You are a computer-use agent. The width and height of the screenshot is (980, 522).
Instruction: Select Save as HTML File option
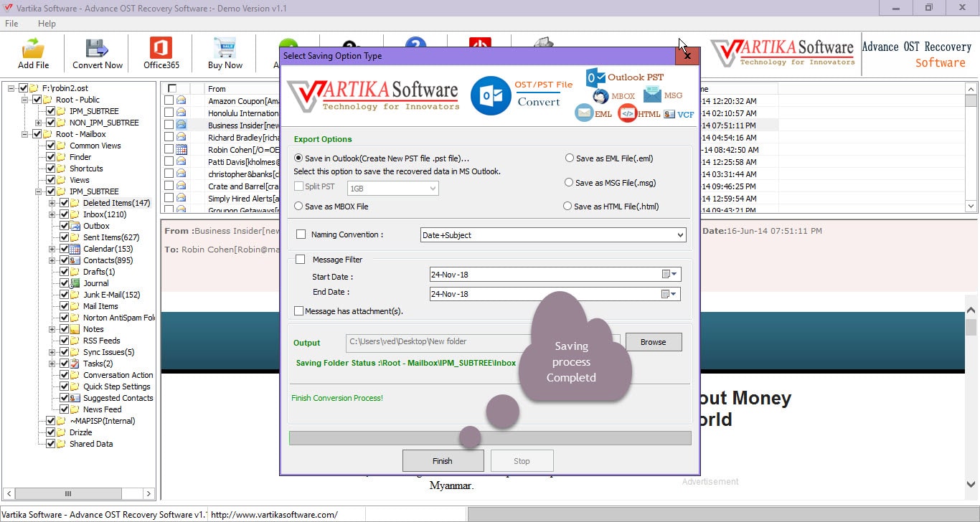click(x=568, y=207)
